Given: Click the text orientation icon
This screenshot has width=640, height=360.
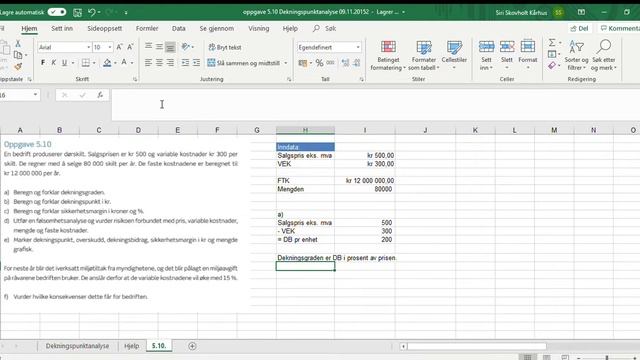Looking at the screenshot, I should pos(186,47).
